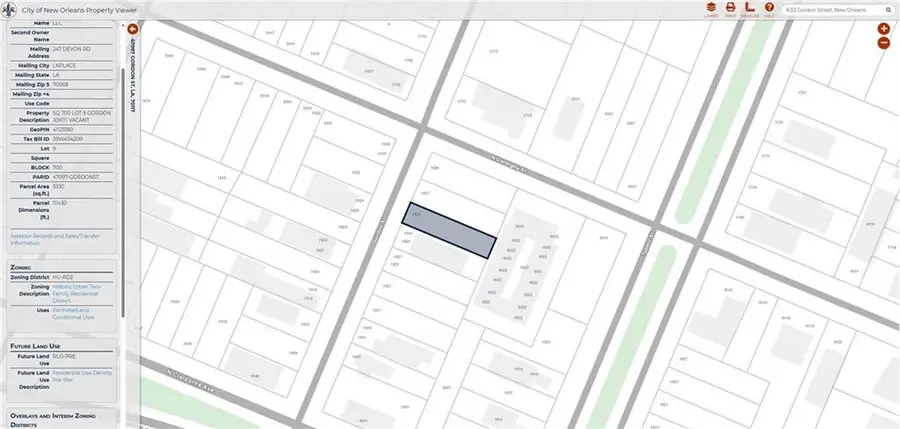The width and height of the screenshot is (900, 429).
Task: Click the New Orleans fleur-de-lis logo
Action: [9, 10]
